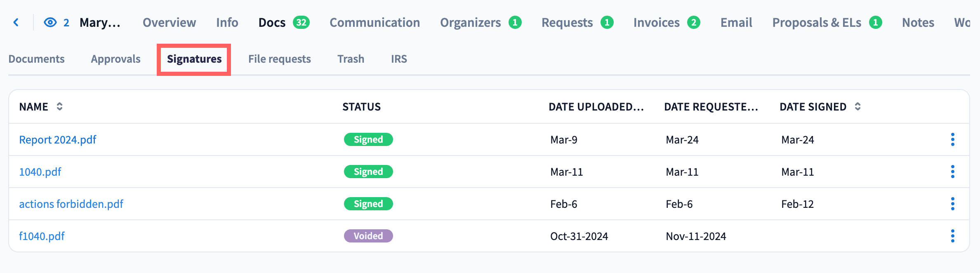Open the f1040.pdf document link
This screenshot has width=980, height=273.
(x=42, y=236)
